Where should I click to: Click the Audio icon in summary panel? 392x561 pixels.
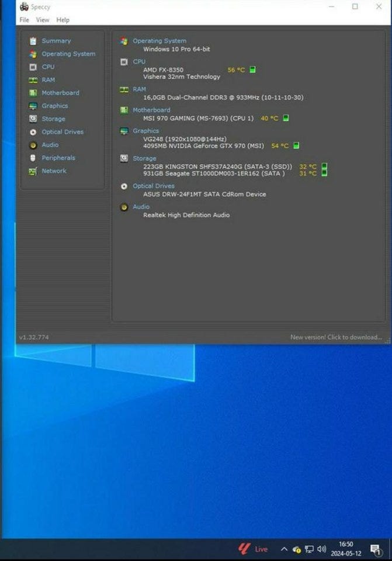pos(124,207)
